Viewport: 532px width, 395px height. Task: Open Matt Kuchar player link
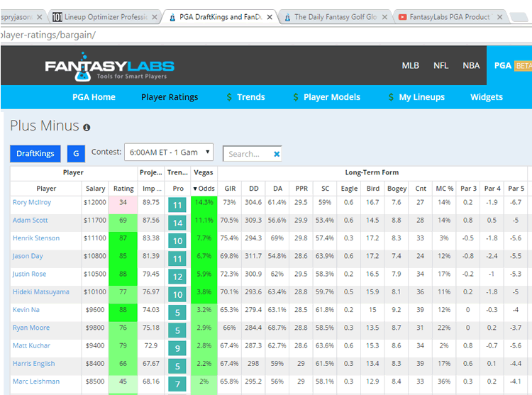[x=31, y=346]
